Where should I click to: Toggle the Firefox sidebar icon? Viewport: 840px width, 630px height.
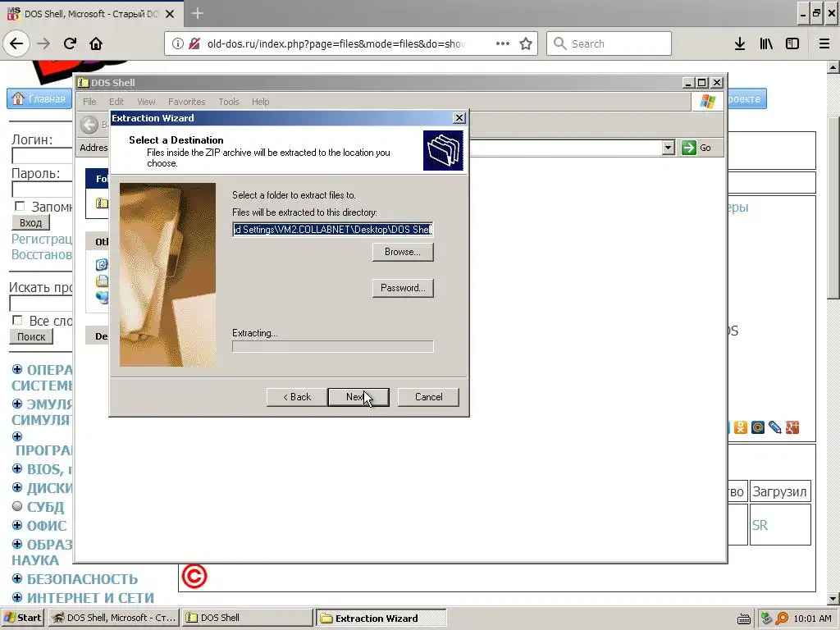[792, 43]
